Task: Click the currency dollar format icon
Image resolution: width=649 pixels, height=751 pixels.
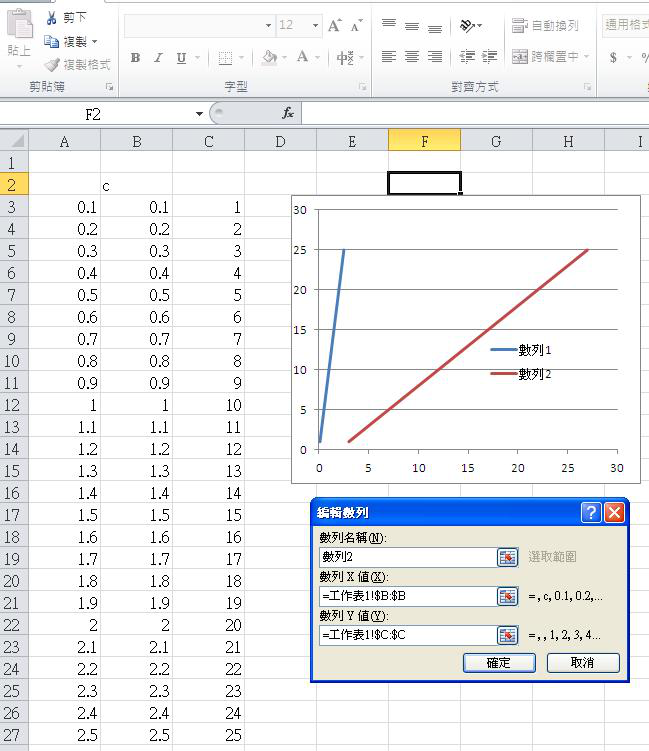Action: [614, 58]
